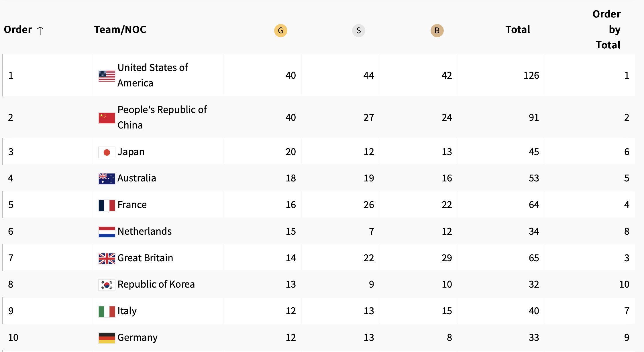644x352 pixels.
Task: Click the Great Britain flag icon
Action: pyautogui.click(x=107, y=258)
